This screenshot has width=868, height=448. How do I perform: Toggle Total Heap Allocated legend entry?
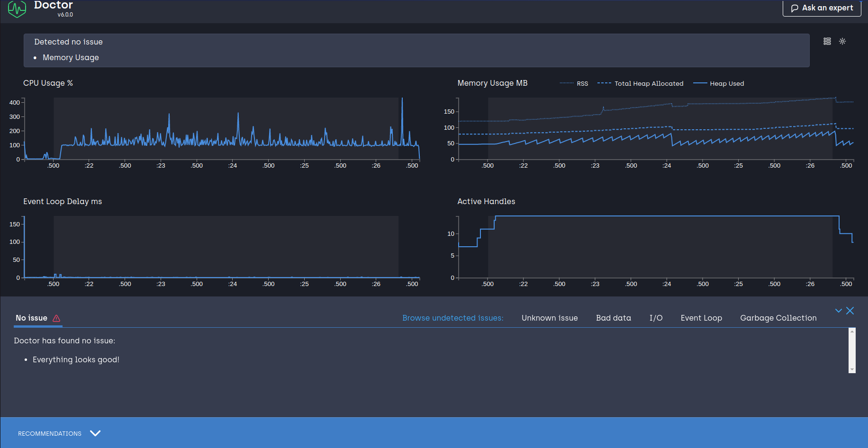(640, 83)
